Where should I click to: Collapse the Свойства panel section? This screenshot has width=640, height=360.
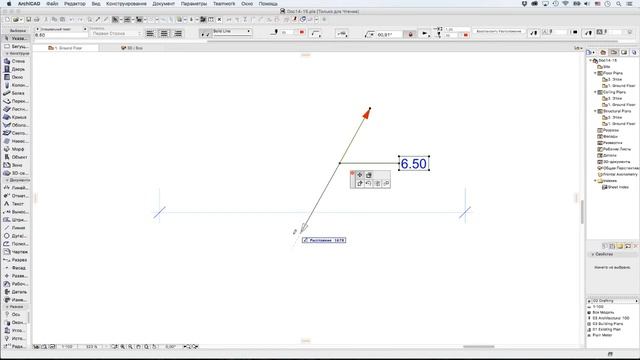pos(593,254)
